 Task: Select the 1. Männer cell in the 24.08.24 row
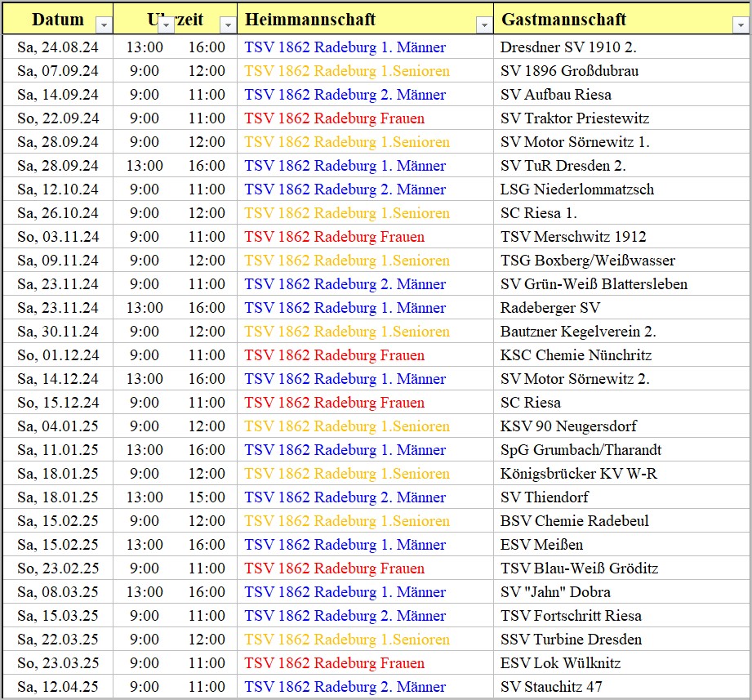[365, 47]
